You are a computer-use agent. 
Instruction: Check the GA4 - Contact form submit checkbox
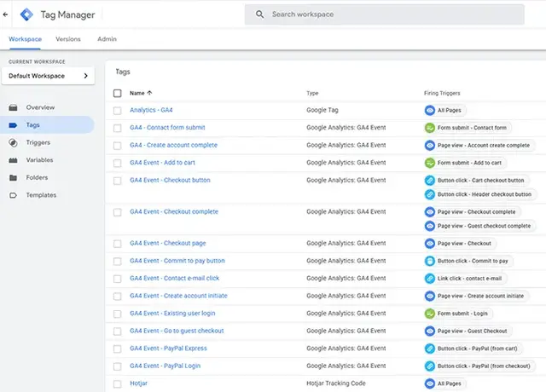(118, 128)
